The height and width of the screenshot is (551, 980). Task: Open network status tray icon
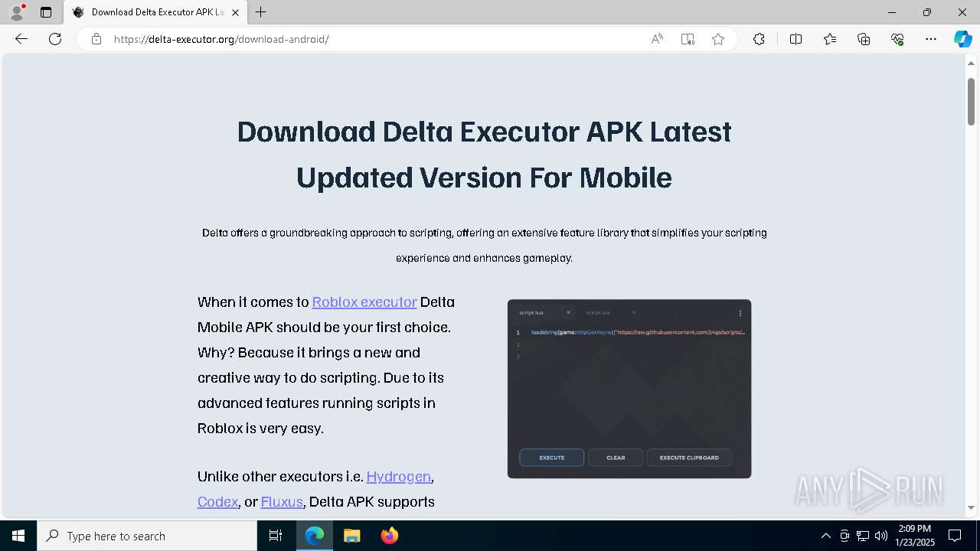(863, 536)
